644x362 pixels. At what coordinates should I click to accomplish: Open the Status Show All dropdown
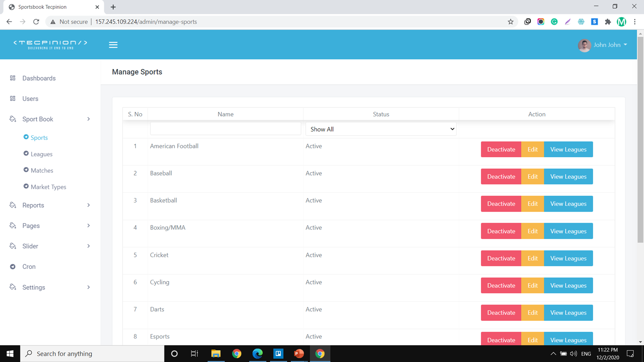pos(381,129)
